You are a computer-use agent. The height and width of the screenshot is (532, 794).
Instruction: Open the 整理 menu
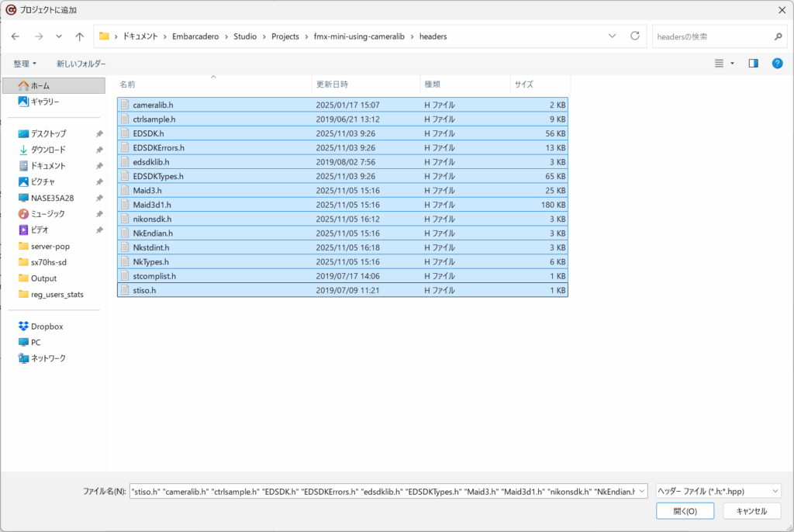25,64
